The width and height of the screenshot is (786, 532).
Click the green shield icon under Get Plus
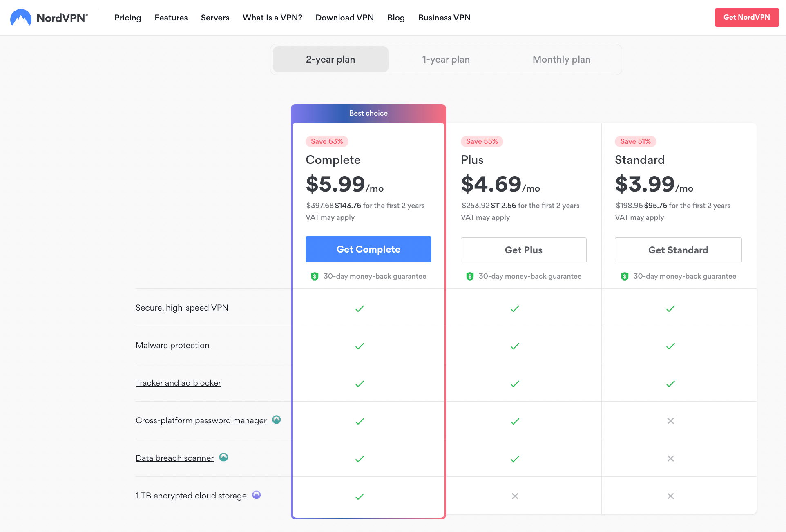470,276
